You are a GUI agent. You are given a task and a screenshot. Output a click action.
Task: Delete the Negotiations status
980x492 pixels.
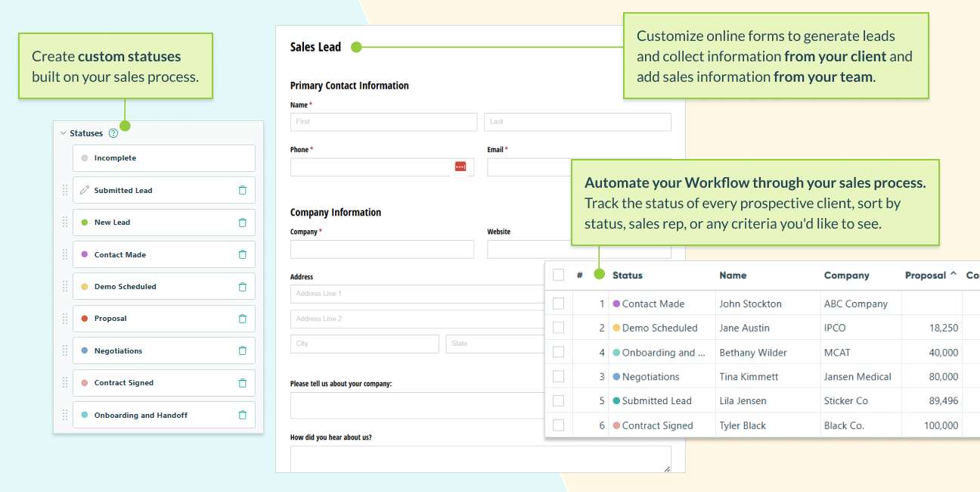point(244,350)
